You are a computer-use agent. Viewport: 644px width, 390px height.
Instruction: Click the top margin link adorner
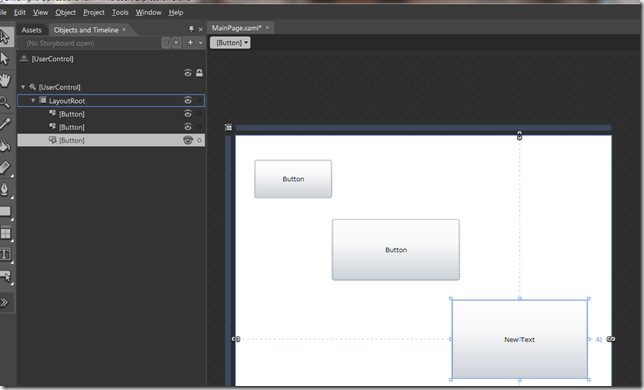point(520,135)
